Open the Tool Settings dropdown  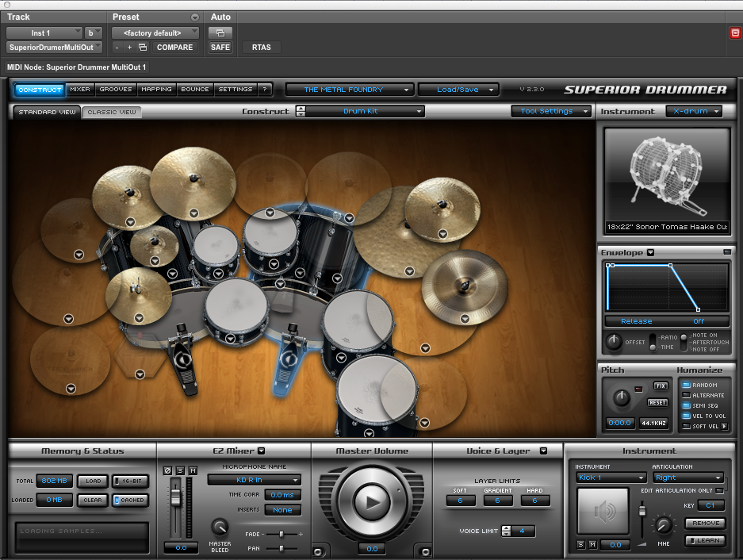[x=552, y=111]
